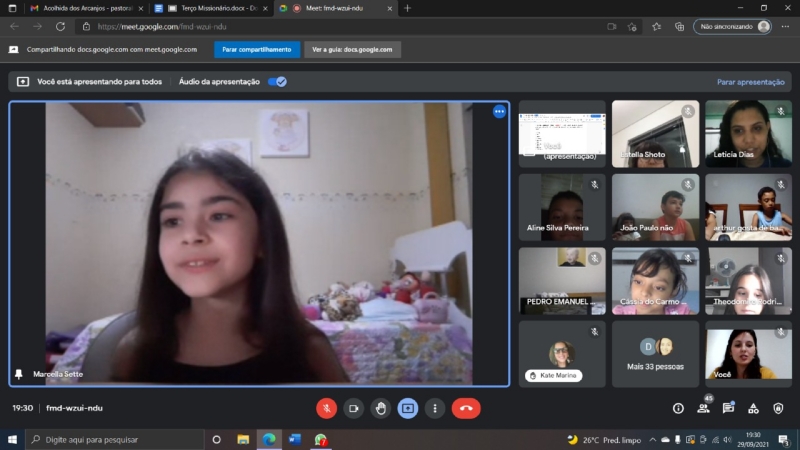Raise hand using the hand icon
Image resolution: width=800 pixels, height=450 pixels.
[380, 408]
